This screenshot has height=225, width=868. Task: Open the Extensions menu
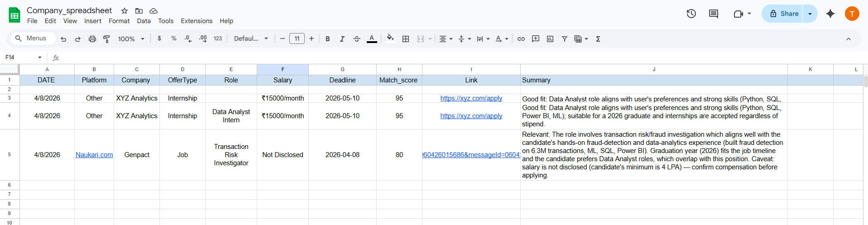point(197,21)
